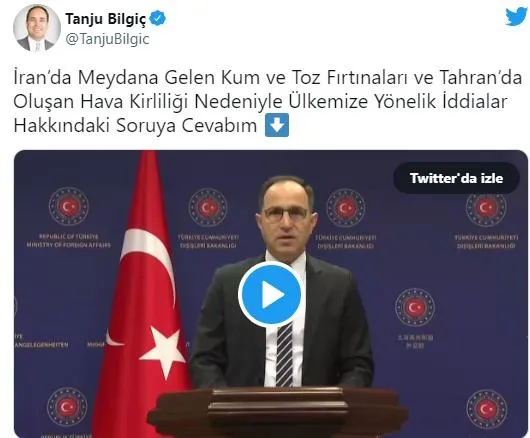Click the tweet text about Iran dust storms

(267, 101)
